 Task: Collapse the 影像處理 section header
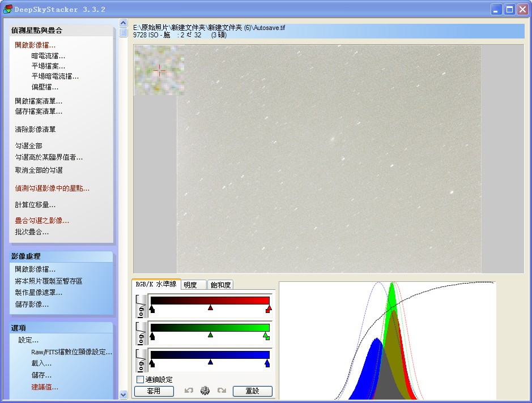click(x=61, y=256)
